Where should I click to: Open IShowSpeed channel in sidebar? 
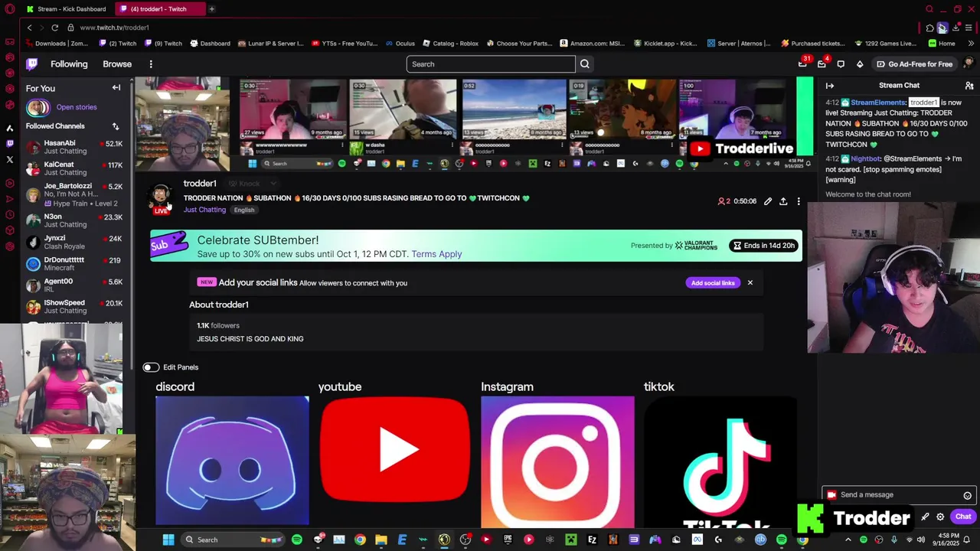tap(74, 306)
